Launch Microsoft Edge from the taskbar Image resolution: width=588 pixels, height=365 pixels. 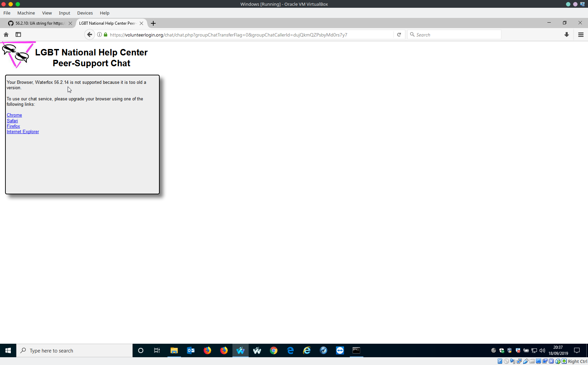pyautogui.click(x=290, y=350)
